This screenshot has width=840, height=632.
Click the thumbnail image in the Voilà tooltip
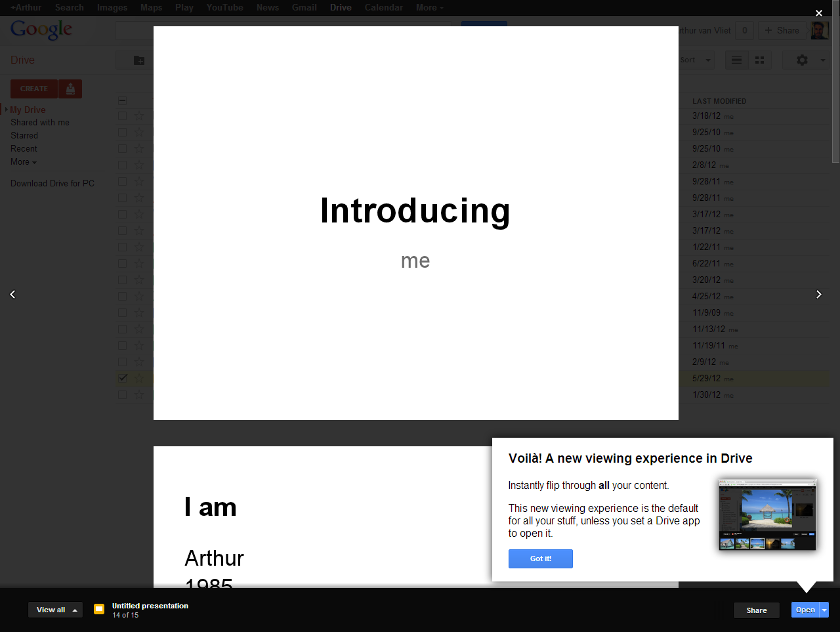(x=768, y=515)
